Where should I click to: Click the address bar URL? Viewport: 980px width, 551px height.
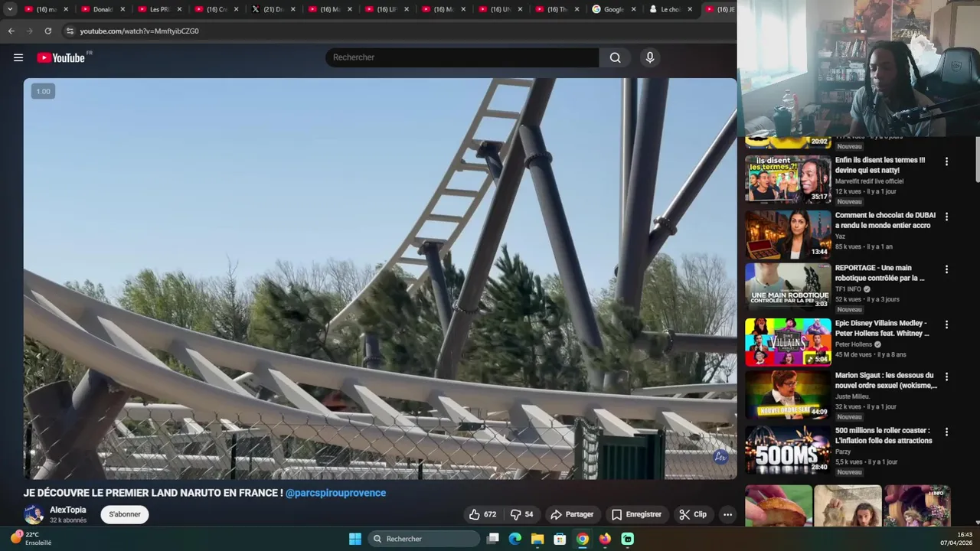tap(139, 31)
